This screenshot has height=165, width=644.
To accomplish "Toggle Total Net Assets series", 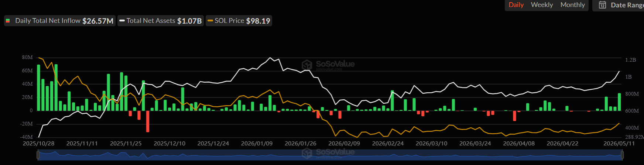I will tap(161, 21).
